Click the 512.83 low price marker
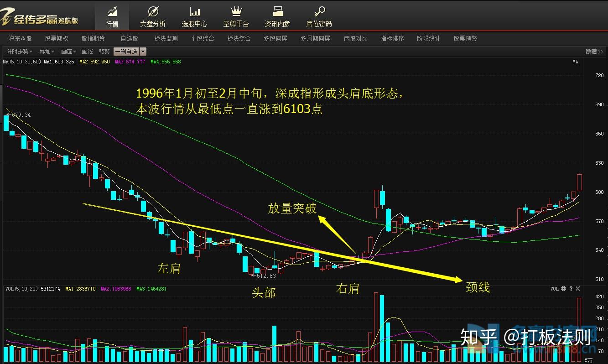608x364 pixels. [266, 276]
